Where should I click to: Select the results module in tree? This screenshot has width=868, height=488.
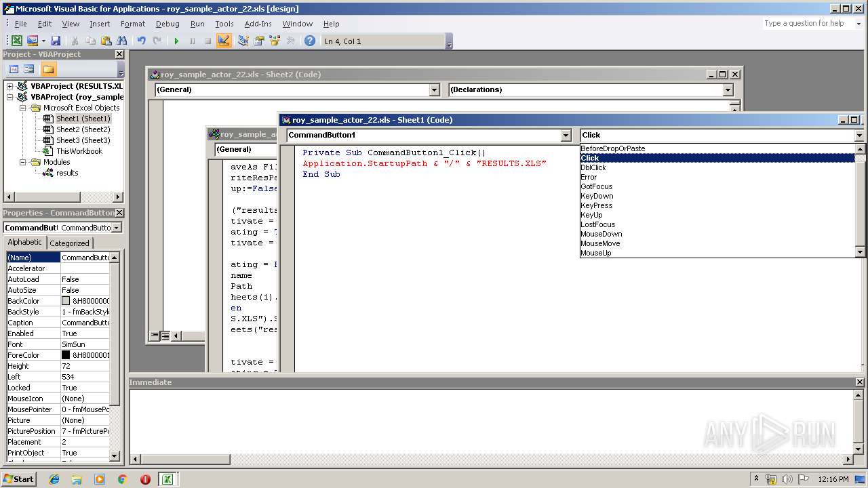tap(67, 173)
